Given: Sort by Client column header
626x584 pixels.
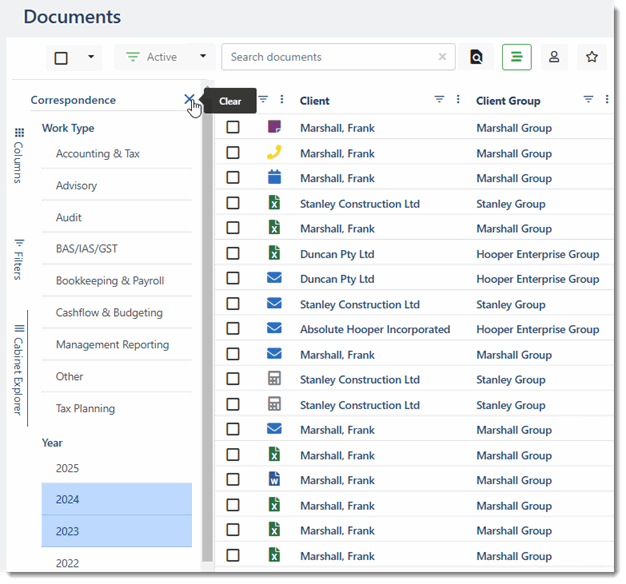Looking at the screenshot, I should (315, 101).
